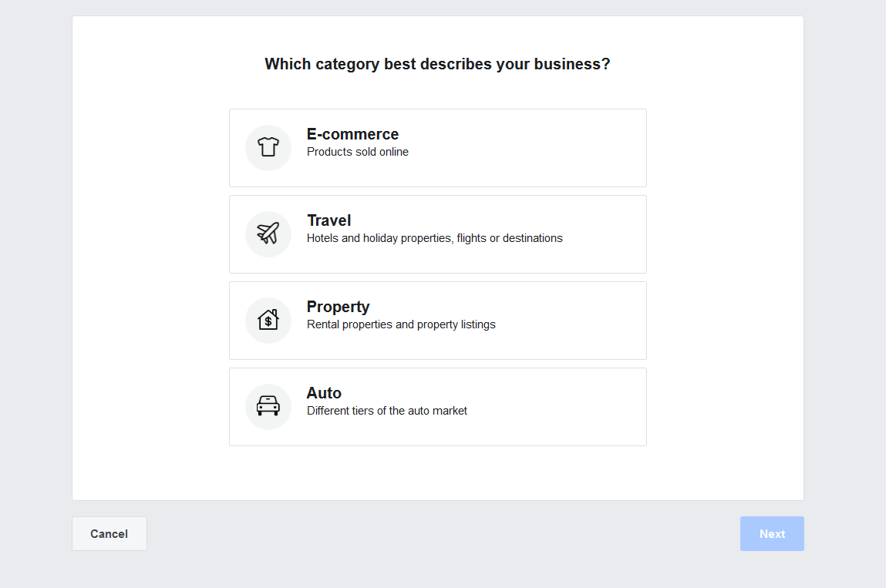The width and height of the screenshot is (886, 588).
Task: Click "Rental properties and property listings" text
Action: [401, 324]
